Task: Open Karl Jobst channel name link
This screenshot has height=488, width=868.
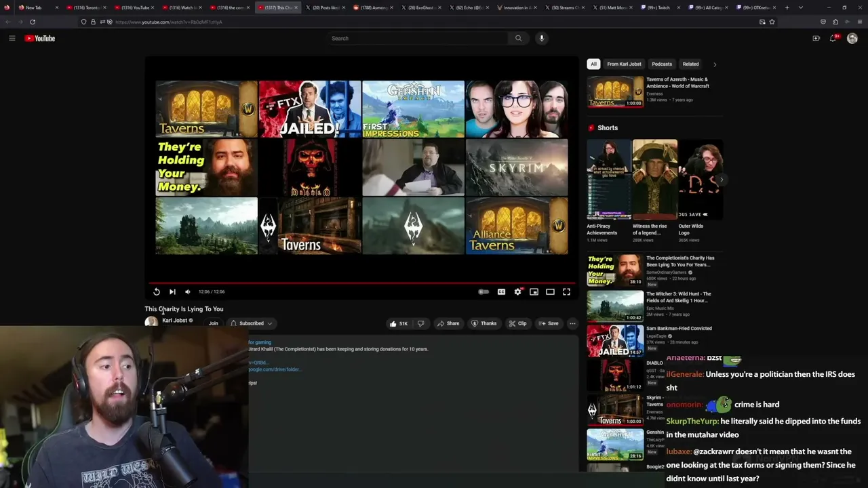Action: coord(174,321)
